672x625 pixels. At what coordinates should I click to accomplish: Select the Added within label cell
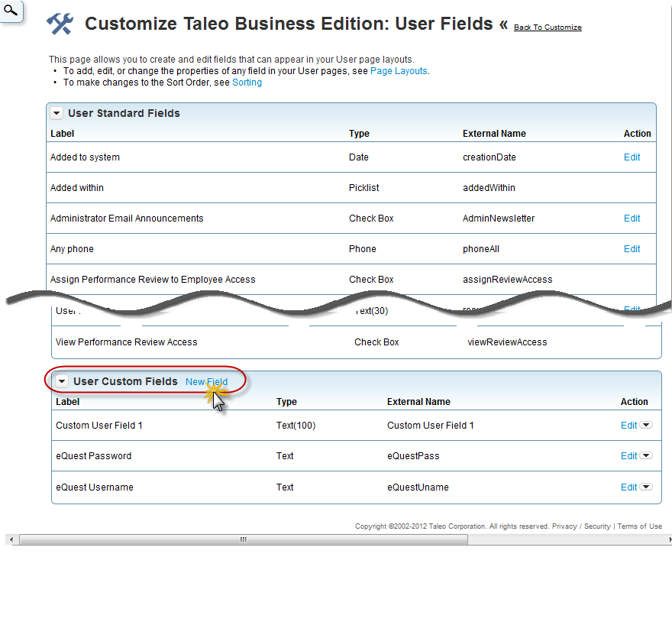pos(76,188)
